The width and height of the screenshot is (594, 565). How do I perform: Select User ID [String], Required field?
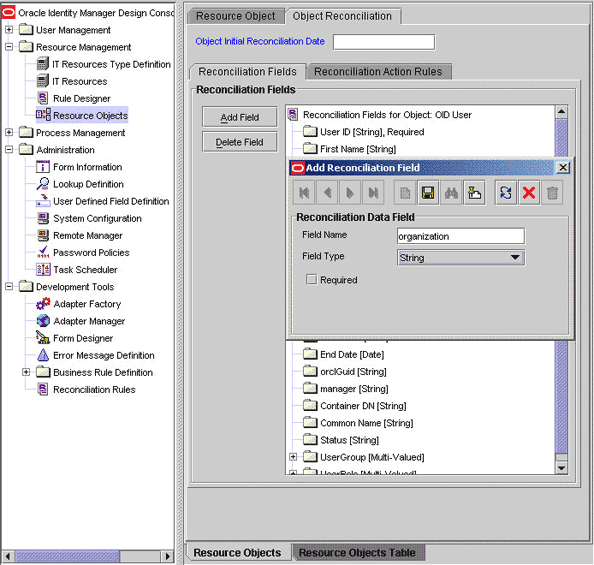pyautogui.click(x=372, y=132)
